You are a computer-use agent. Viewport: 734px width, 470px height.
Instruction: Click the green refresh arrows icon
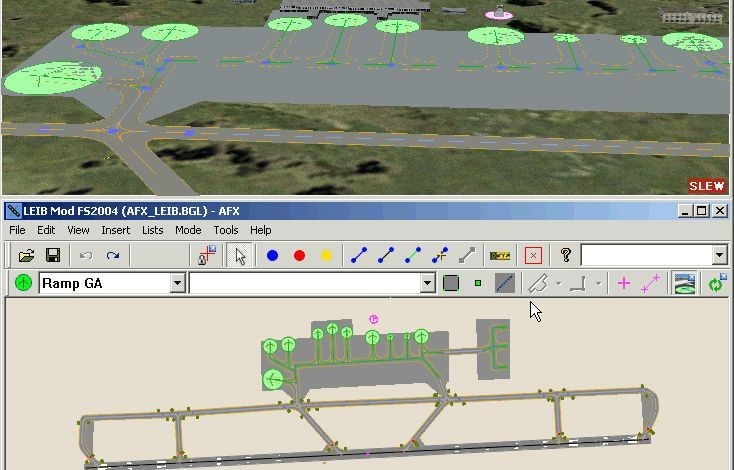716,284
